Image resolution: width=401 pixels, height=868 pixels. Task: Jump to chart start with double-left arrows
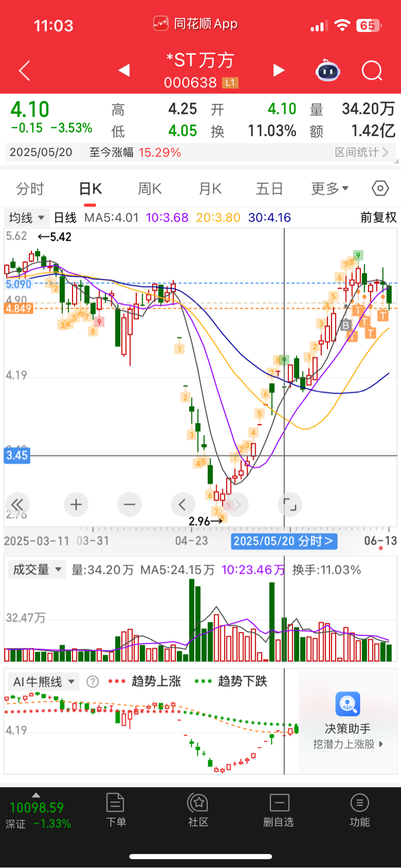17,504
